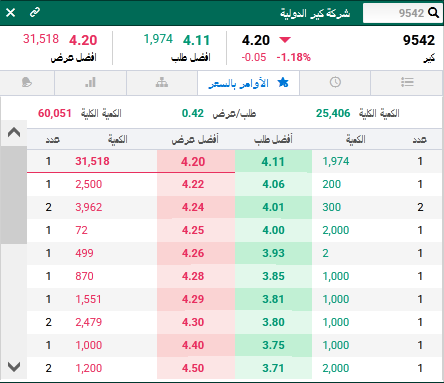444x383 pixels.
Task: Click the search magnifier icon
Action: [x=433, y=13]
